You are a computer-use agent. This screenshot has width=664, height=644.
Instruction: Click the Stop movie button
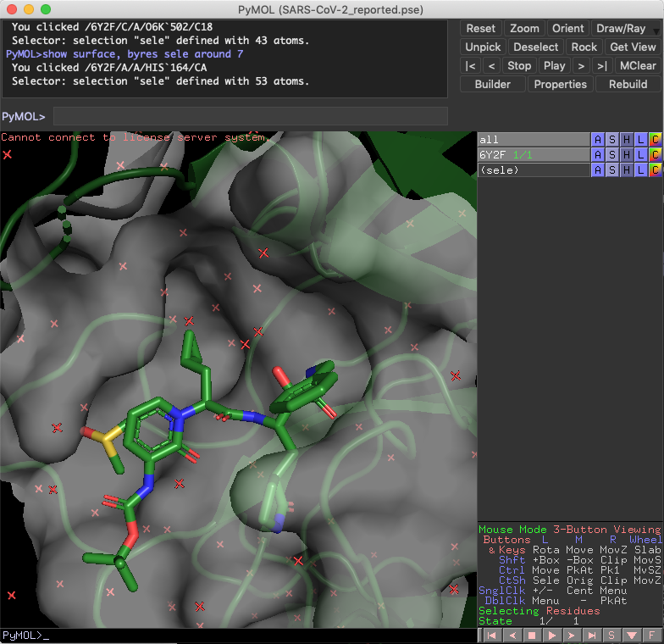coord(519,66)
